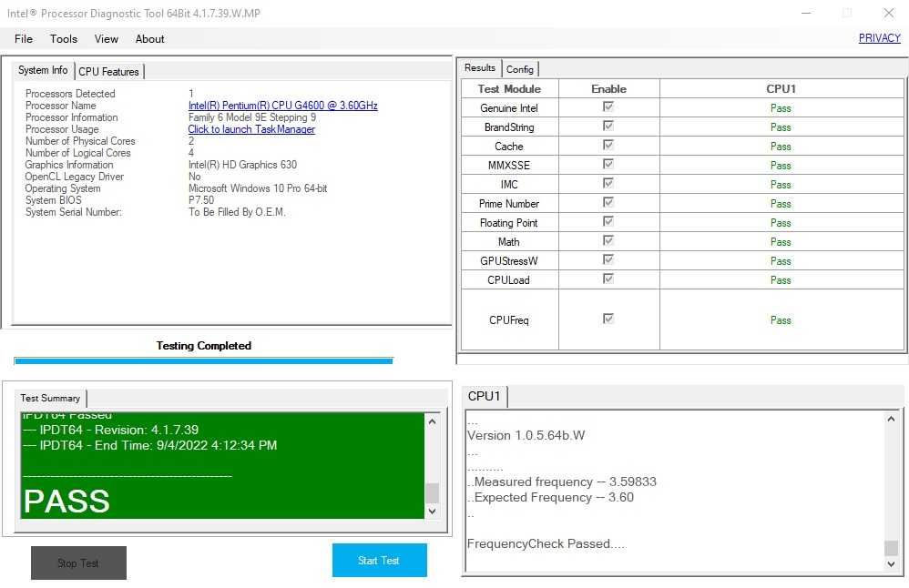
Task: Select the Prime Number module name
Action: point(509,204)
